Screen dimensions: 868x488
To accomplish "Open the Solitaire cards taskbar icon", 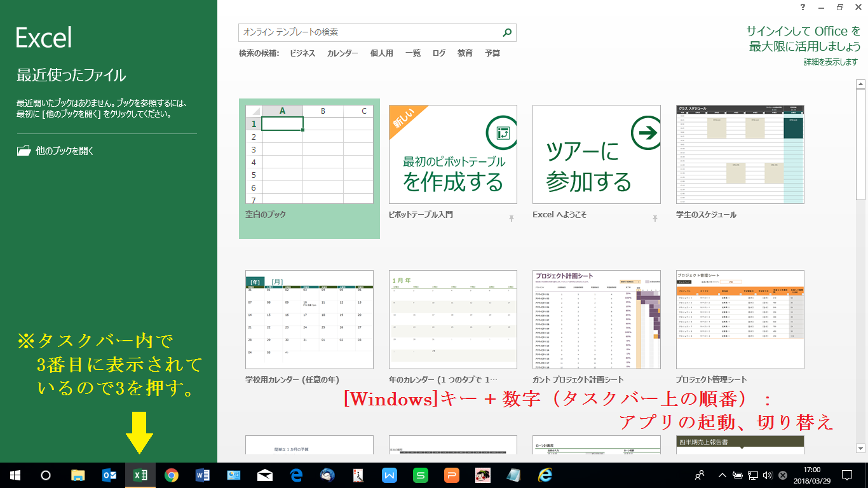I will (x=358, y=475).
